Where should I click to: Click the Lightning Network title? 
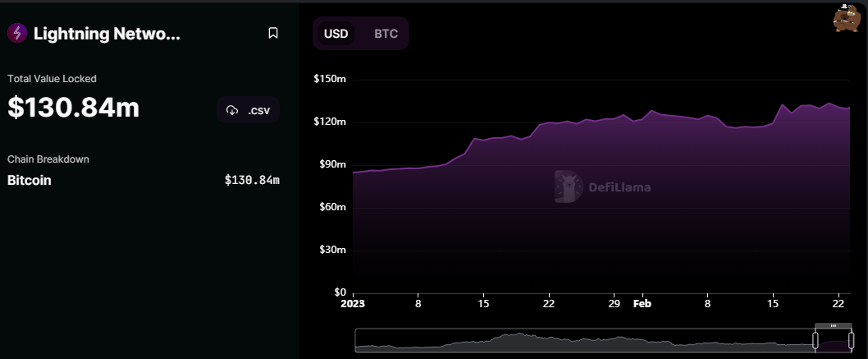click(106, 34)
